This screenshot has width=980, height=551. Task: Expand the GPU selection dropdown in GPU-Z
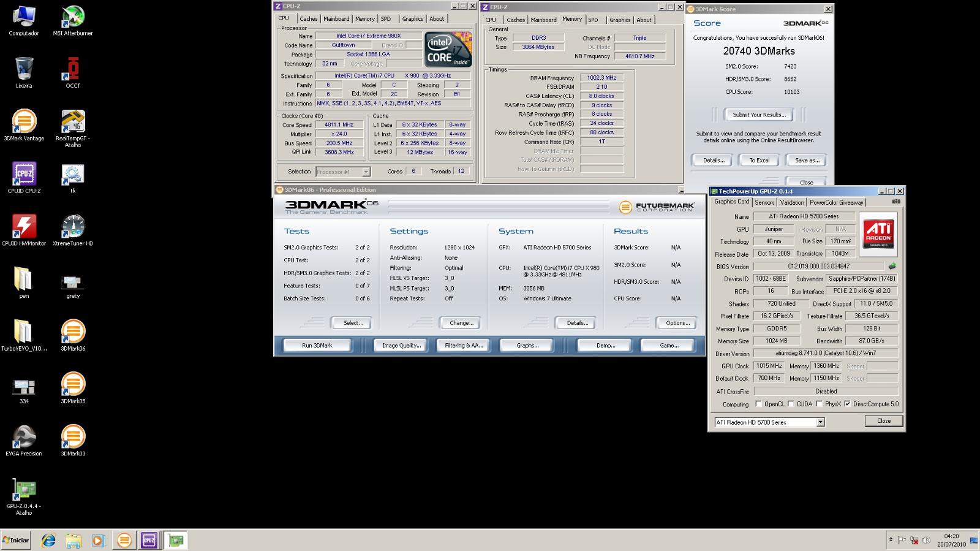(x=820, y=422)
